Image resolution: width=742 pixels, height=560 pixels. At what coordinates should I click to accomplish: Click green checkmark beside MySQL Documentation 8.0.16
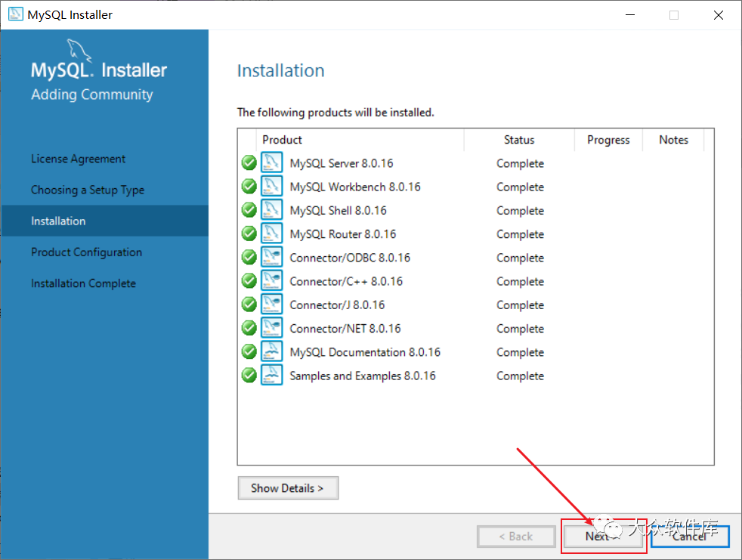pos(249,352)
